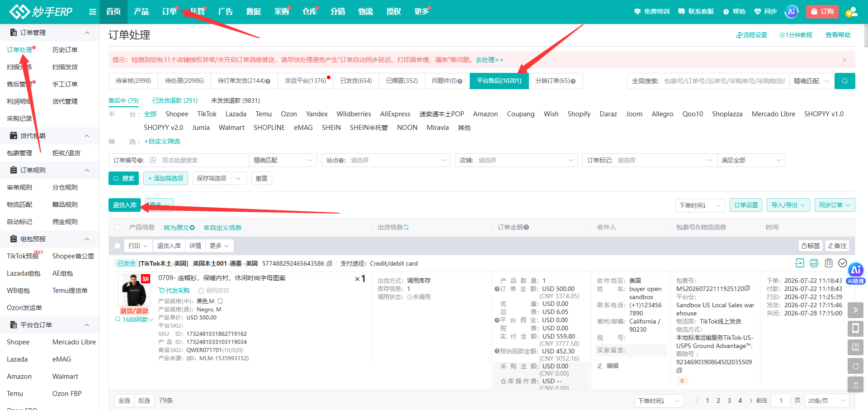
Task: Collapse the sidebar with the hamburger icon
Action: point(93,12)
